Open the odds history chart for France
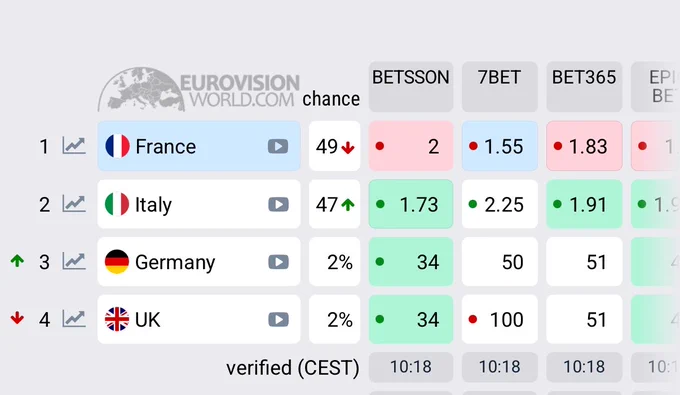 tap(74, 146)
